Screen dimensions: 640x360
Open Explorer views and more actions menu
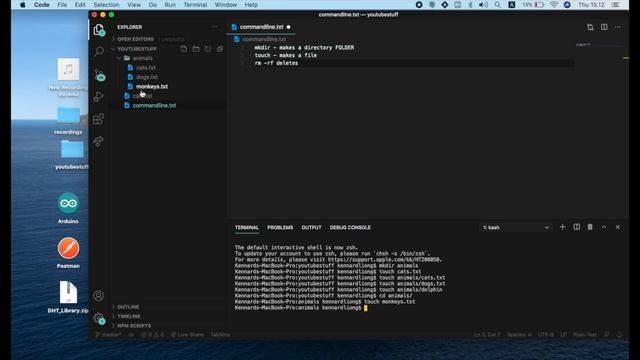(x=215, y=27)
